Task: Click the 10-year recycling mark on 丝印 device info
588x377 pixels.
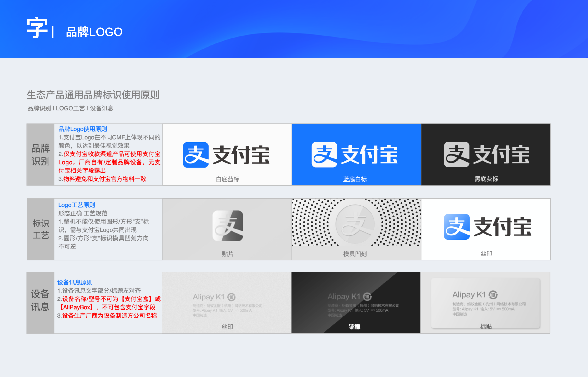Action: (x=231, y=297)
